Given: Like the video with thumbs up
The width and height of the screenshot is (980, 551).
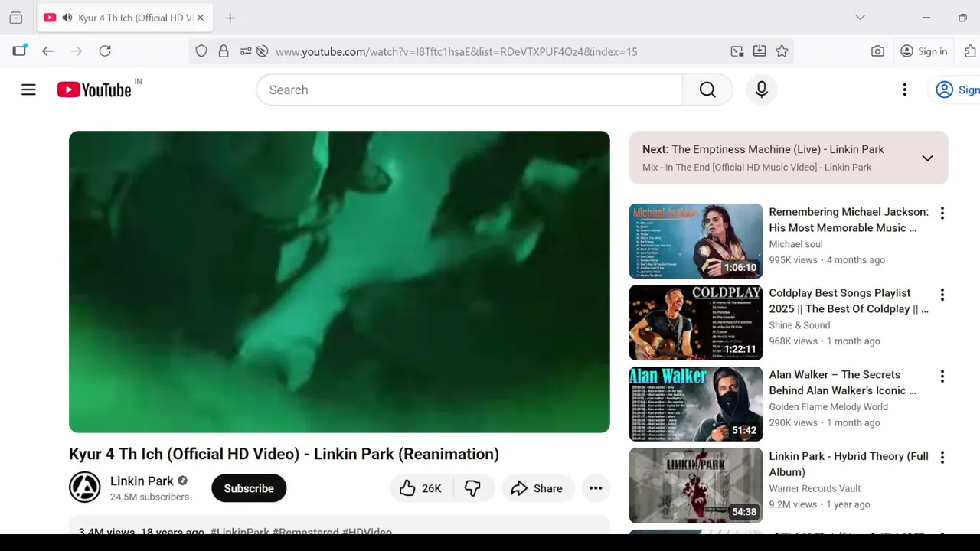Looking at the screenshot, I should pyautogui.click(x=420, y=488).
